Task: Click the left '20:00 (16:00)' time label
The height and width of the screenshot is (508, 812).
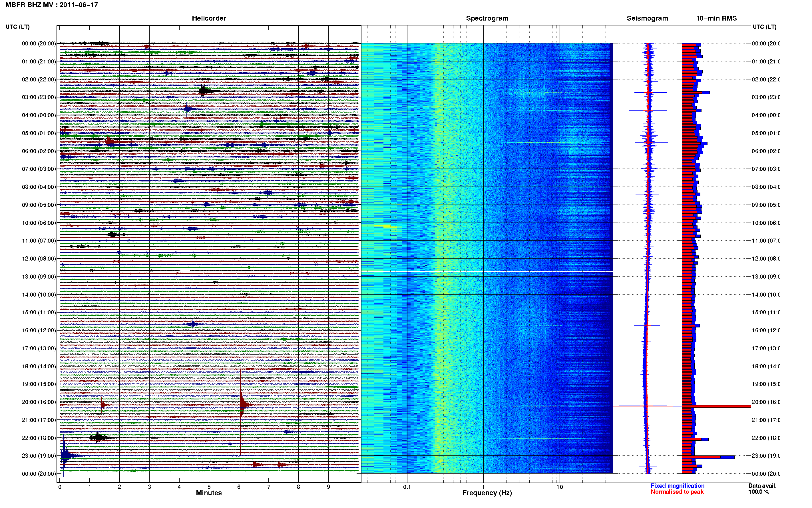Action: [x=39, y=402]
